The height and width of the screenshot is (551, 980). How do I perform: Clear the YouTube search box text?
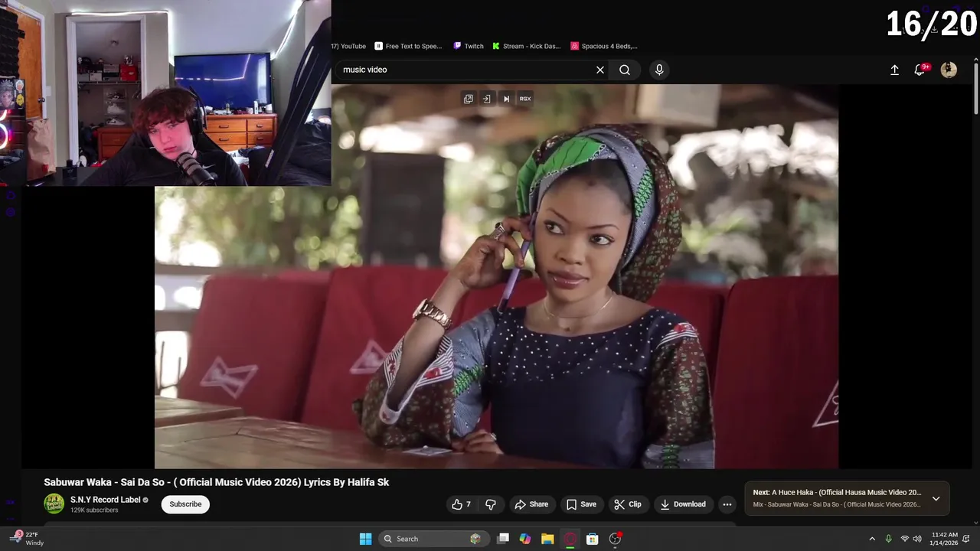600,70
